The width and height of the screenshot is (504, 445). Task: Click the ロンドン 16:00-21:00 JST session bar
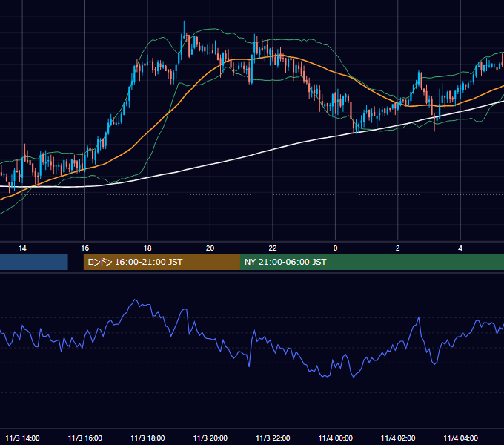tap(162, 262)
